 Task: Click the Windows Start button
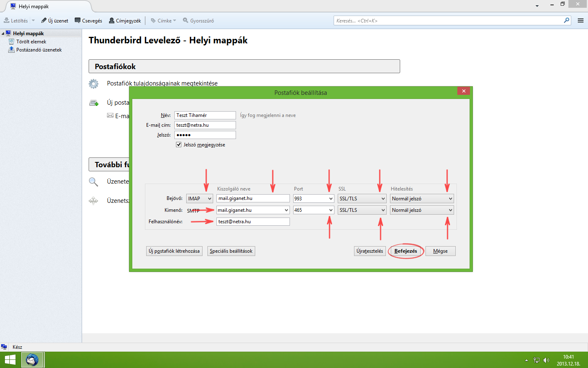10,360
